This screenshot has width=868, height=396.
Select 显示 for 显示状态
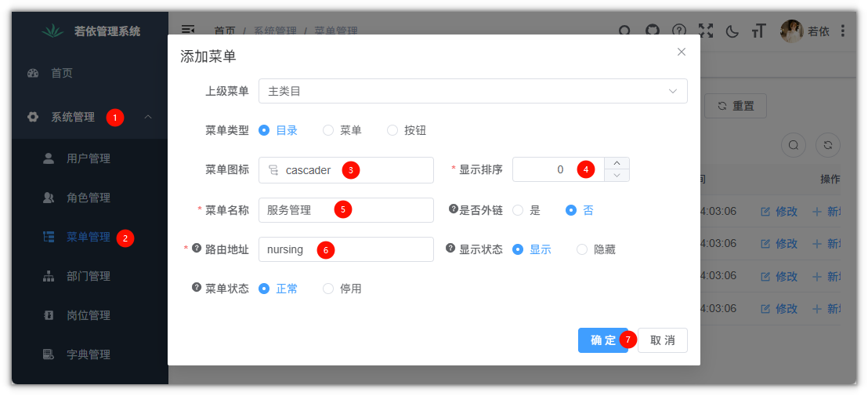[x=532, y=250]
